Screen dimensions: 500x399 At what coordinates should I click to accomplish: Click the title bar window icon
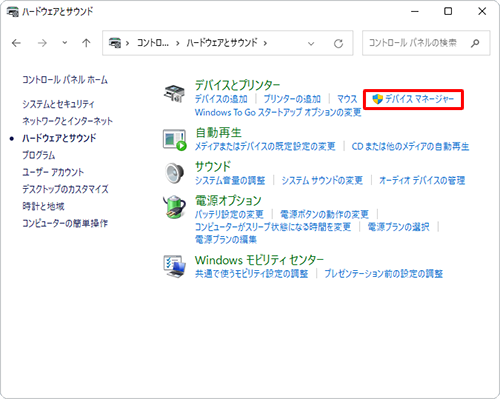[13, 12]
